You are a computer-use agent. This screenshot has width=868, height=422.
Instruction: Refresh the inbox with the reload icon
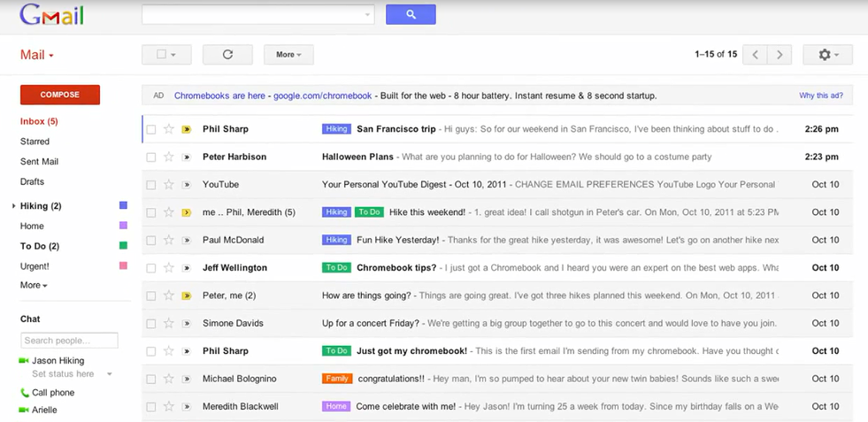(x=227, y=55)
